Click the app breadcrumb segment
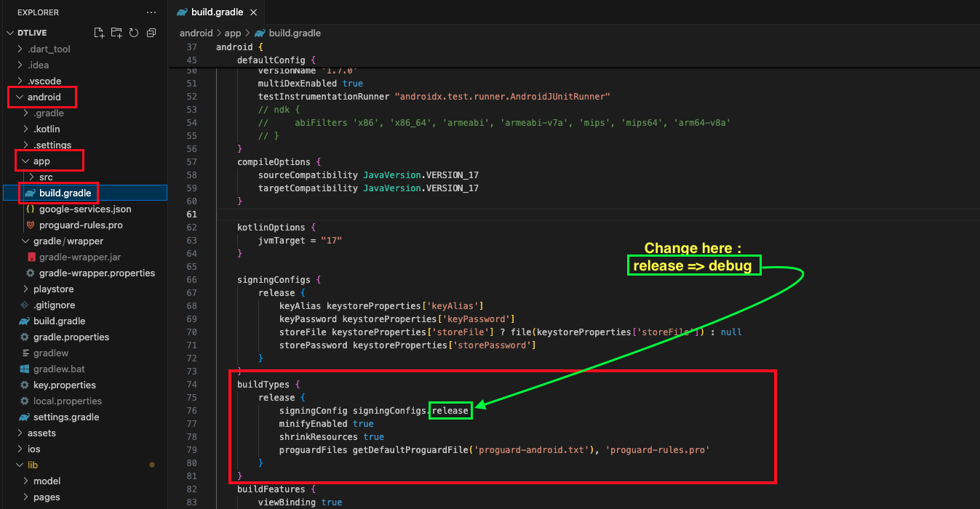This screenshot has height=509, width=980. (233, 33)
